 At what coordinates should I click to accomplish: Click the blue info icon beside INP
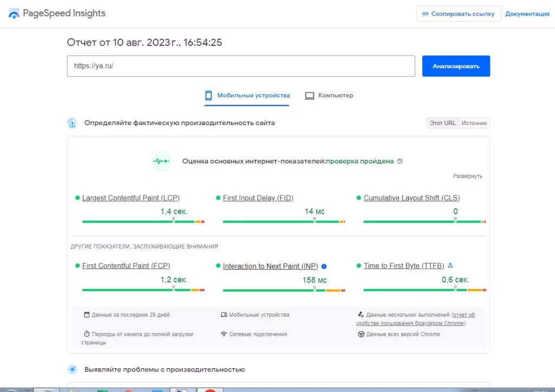[x=324, y=266]
